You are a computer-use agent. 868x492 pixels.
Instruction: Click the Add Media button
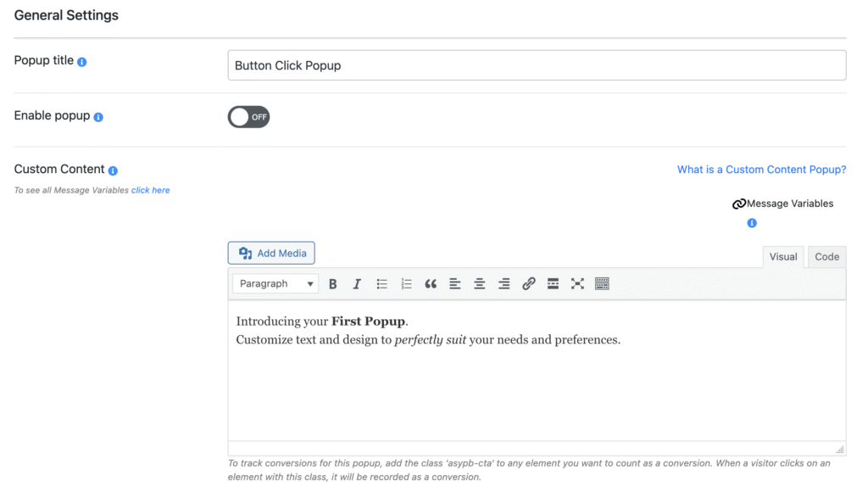pyautogui.click(x=271, y=253)
